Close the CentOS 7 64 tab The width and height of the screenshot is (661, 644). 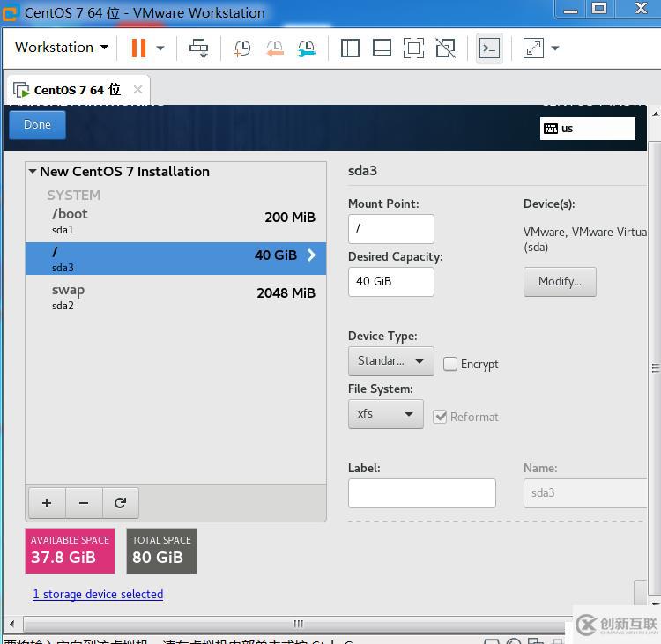137,89
